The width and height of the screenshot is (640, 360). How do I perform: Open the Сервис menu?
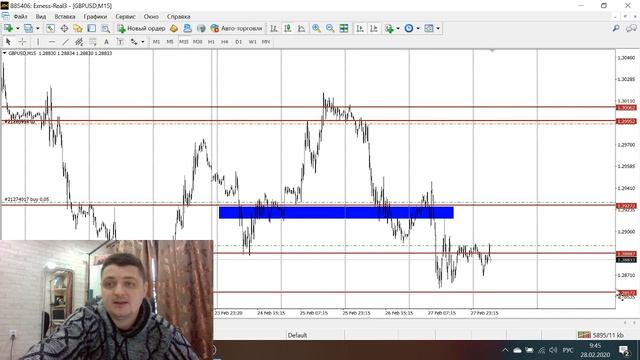[125, 17]
